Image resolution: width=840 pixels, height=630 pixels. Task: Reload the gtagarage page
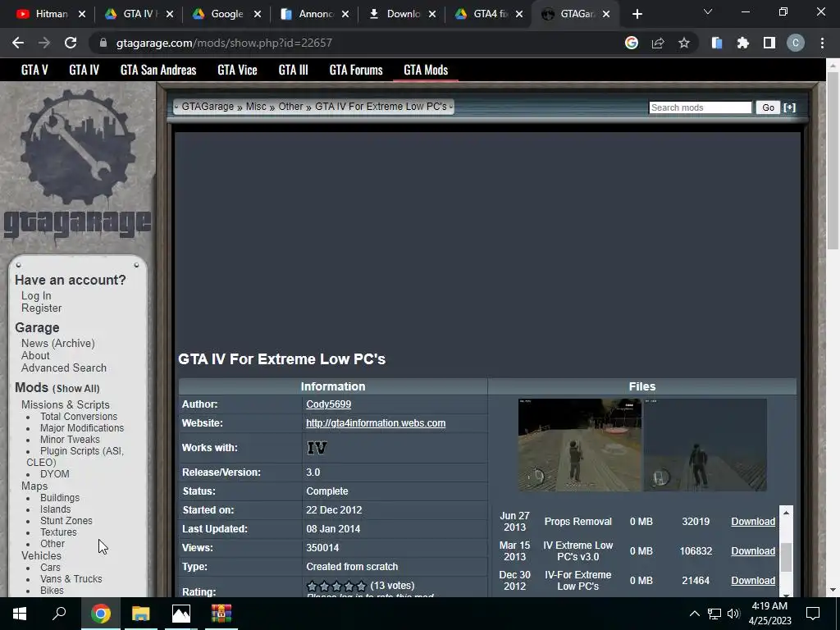[x=71, y=43]
